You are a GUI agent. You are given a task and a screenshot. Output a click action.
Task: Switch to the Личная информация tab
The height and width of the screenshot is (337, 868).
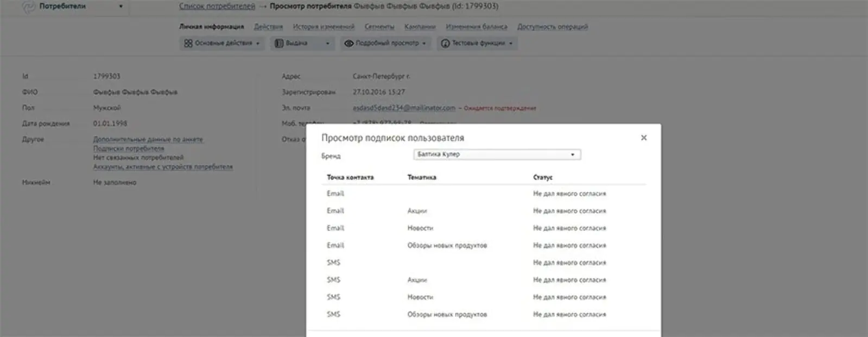click(212, 27)
